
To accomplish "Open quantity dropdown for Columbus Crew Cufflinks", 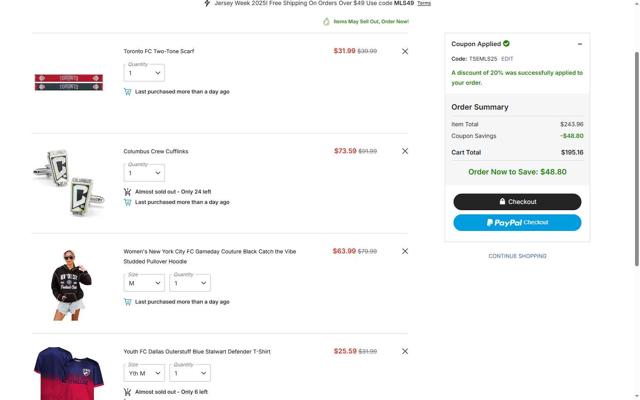I will 144,172.
